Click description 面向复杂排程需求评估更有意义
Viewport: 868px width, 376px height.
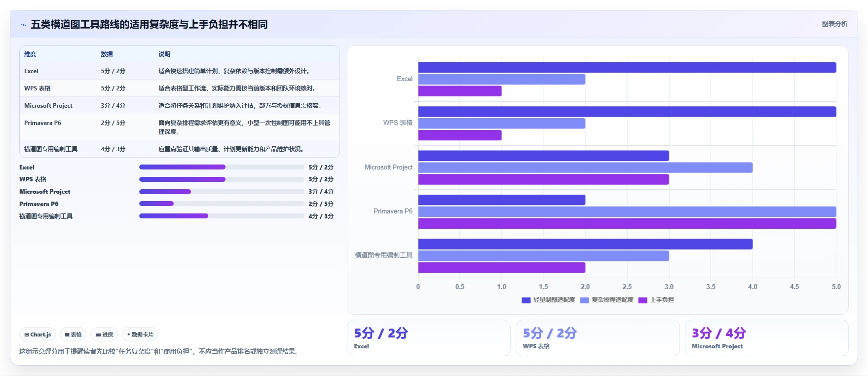click(x=245, y=127)
